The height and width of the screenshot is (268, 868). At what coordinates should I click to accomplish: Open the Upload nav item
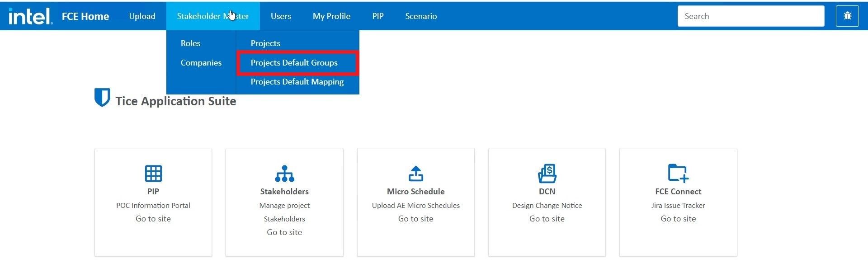[x=142, y=16]
